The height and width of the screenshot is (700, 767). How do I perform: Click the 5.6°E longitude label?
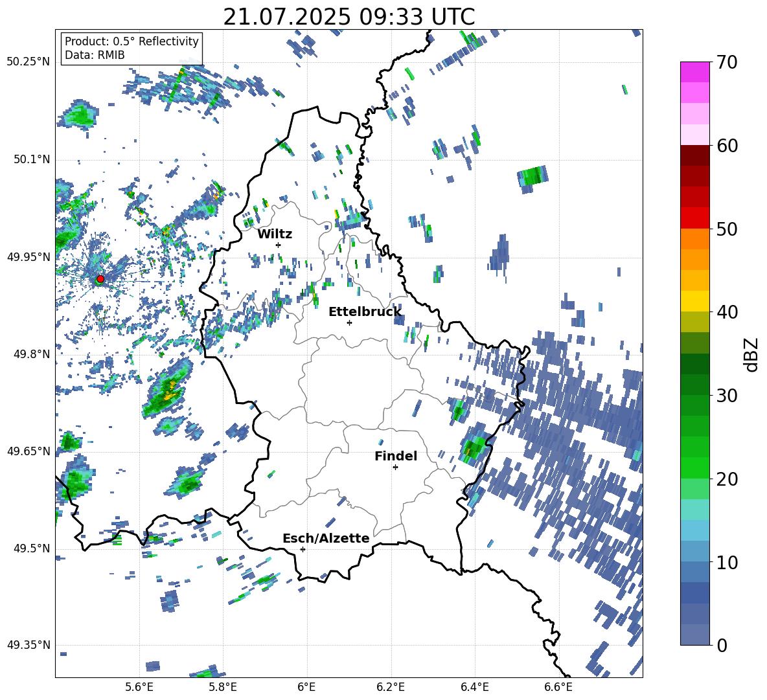tap(139, 687)
